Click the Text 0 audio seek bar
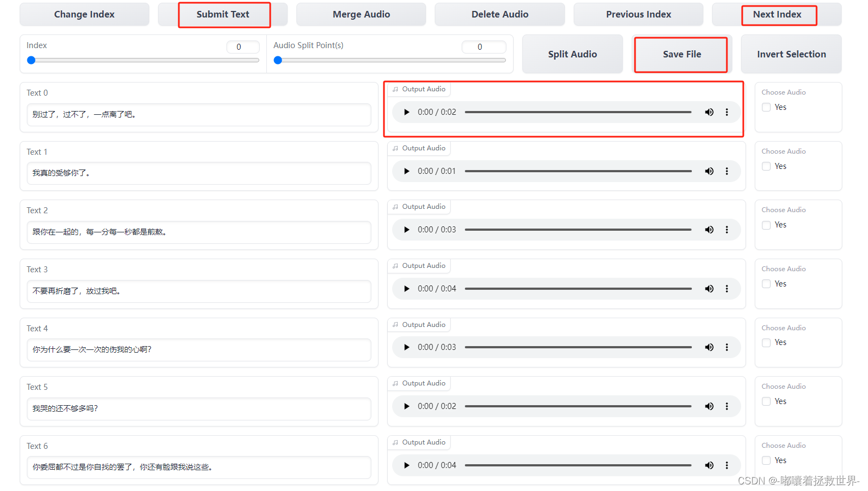 pos(578,112)
